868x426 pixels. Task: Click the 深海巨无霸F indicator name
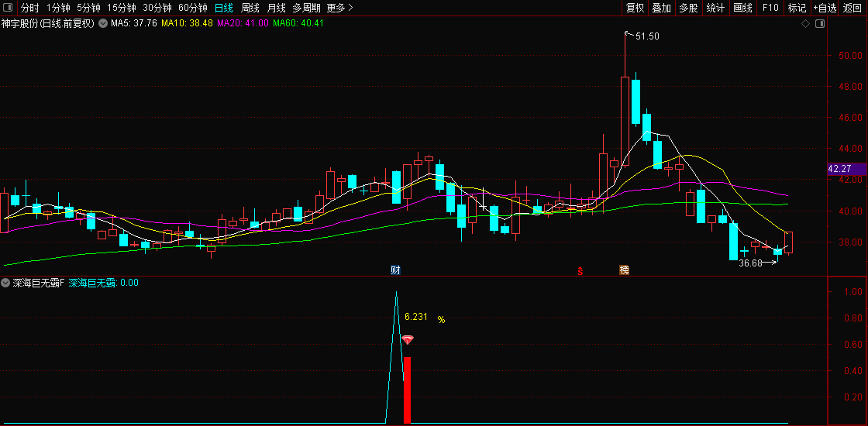[x=39, y=283]
